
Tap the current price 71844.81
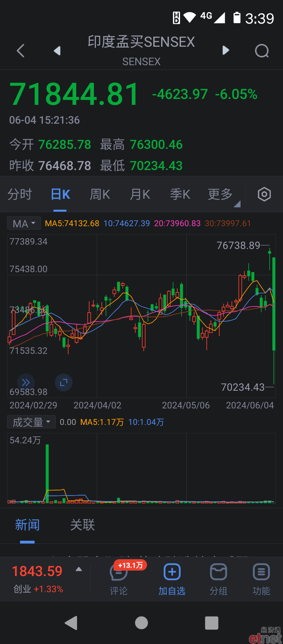pos(74,94)
